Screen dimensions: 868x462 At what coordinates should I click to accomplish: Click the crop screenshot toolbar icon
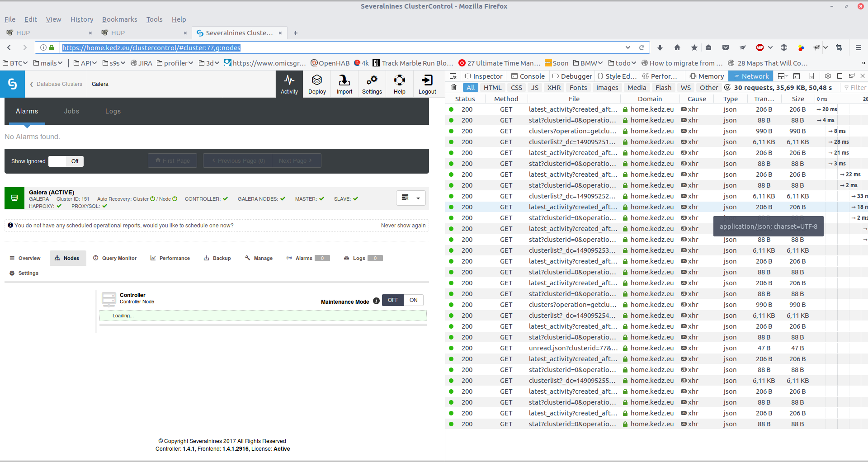(x=839, y=47)
